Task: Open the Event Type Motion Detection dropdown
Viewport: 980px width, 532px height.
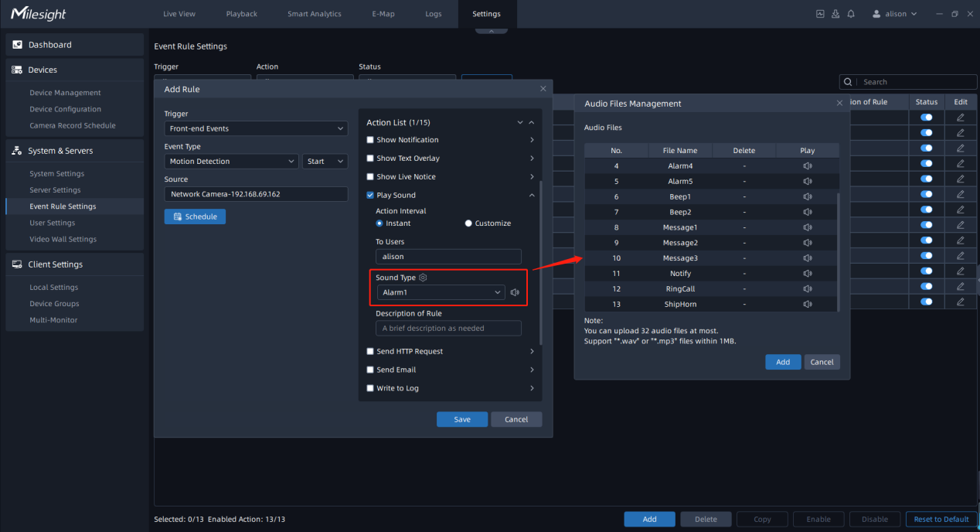Action: pyautogui.click(x=231, y=162)
